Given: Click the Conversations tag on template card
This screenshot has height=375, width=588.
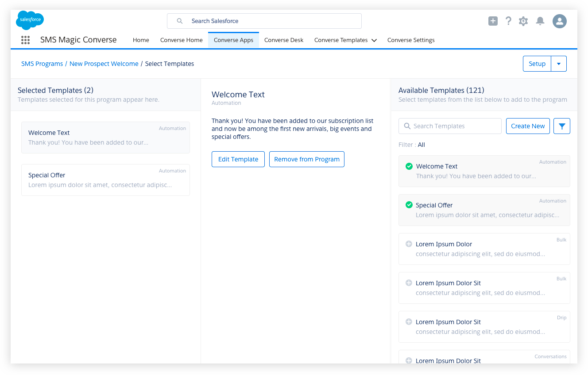Looking at the screenshot, I should [x=550, y=356].
